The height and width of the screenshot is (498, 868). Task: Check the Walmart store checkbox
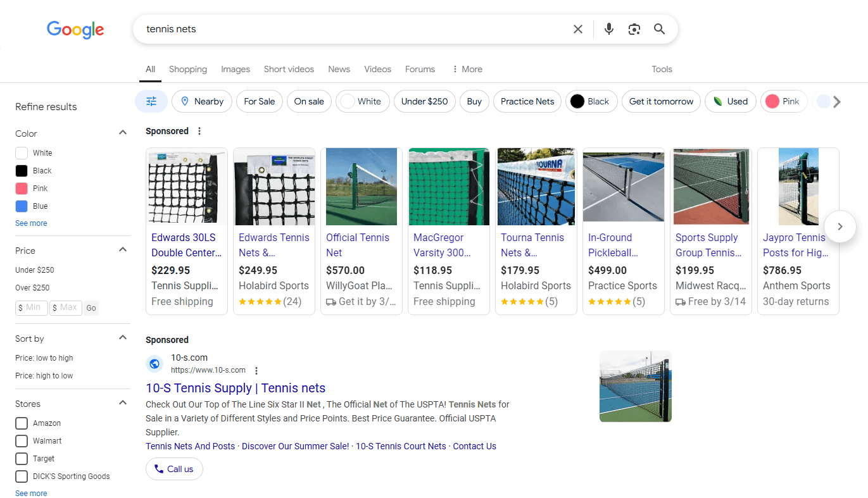pyautogui.click(x=22, y=441)
